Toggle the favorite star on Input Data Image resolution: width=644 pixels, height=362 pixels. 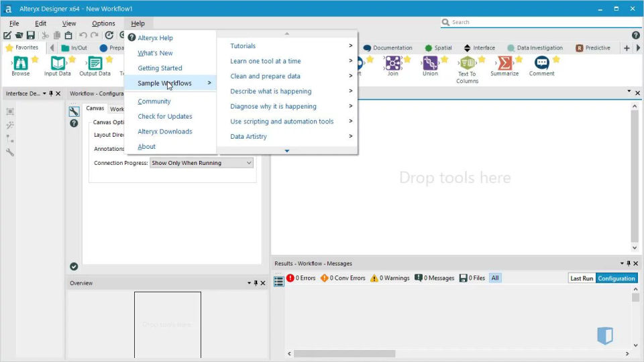(x=72, y=60)
